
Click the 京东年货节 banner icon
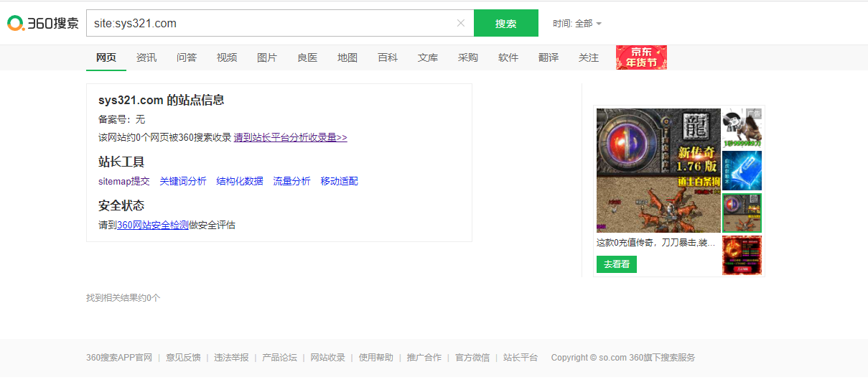[x=641, y=57]
